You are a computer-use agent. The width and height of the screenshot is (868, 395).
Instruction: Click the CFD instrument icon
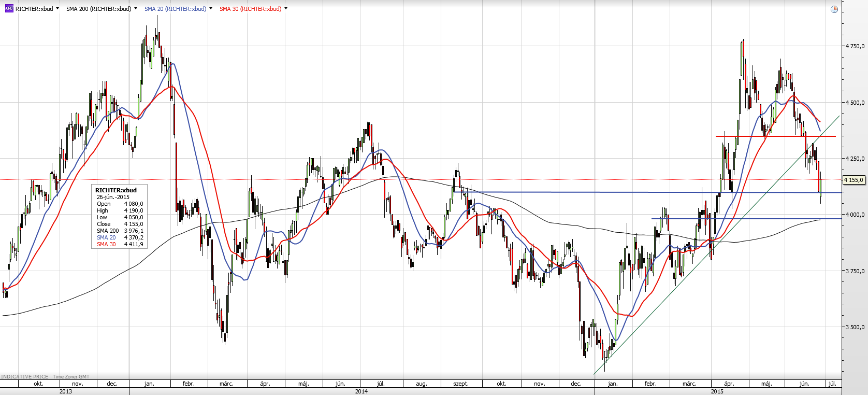[x=9, y=9]
